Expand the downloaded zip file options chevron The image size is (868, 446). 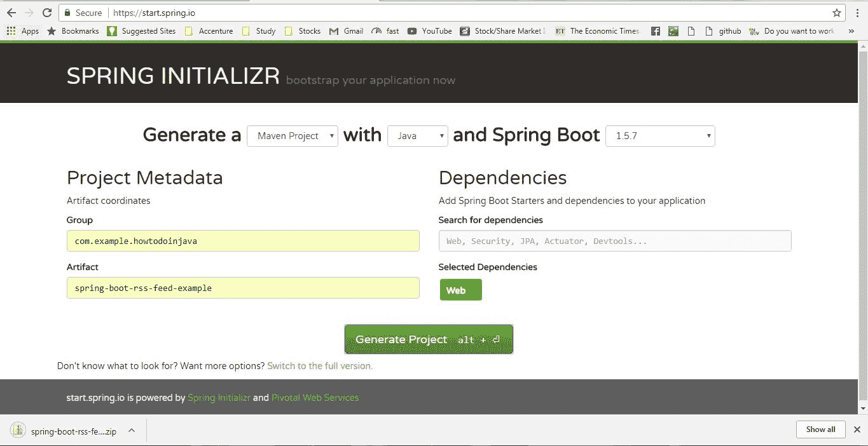click(x=131, y=430)
